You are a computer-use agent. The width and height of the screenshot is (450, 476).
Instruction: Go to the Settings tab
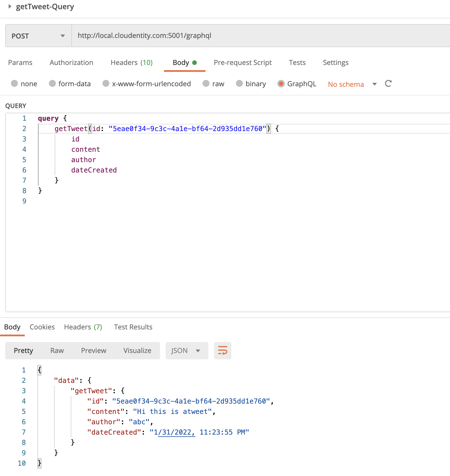tap(335, 63)
